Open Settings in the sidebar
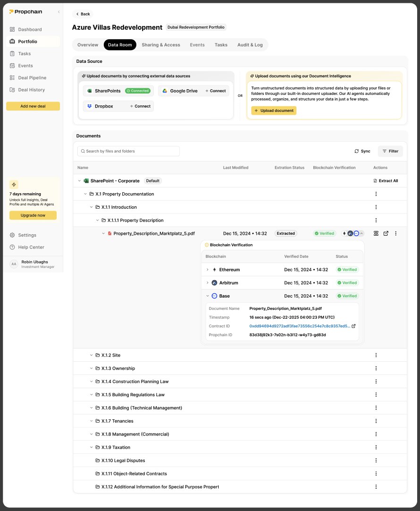 [33, 235]
